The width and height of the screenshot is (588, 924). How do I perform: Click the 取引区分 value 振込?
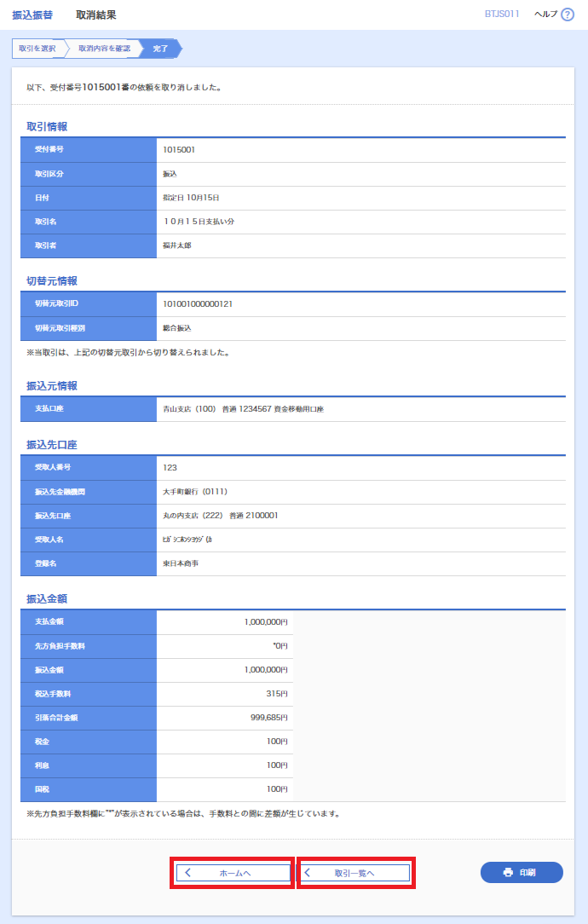170,174
